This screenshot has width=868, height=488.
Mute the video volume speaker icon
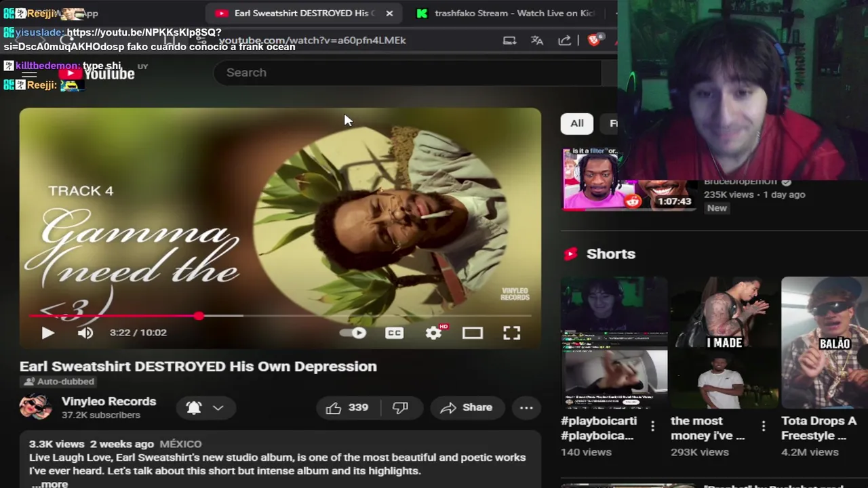point(85,333)
